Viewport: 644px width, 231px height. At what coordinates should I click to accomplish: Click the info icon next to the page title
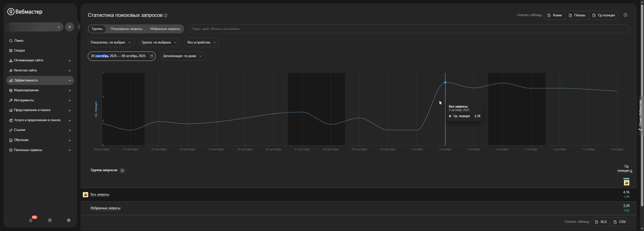pyautogui.click(x=166, y=15)
